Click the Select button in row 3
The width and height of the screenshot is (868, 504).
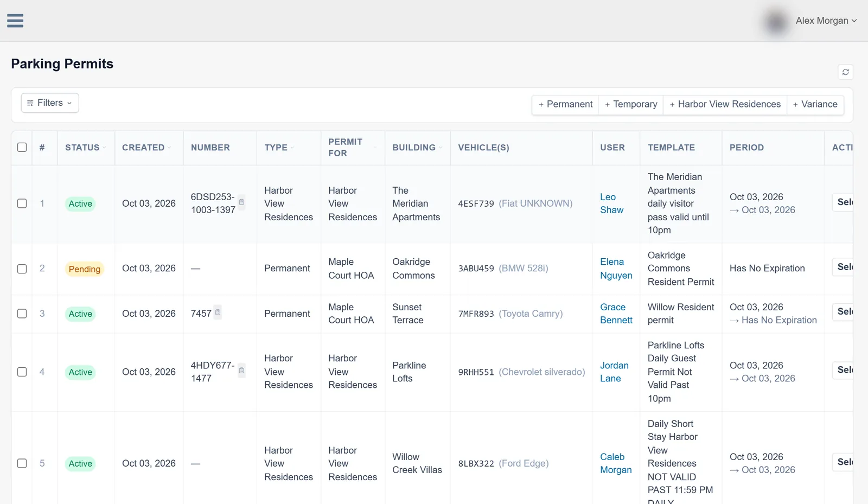pyautogui.click(x=843, y=311)
